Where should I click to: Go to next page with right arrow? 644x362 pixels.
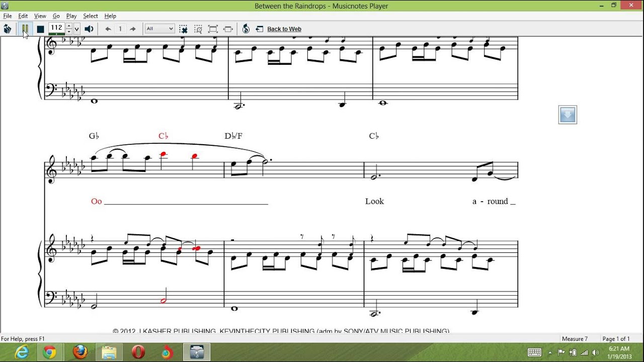(x=133, y=29)
